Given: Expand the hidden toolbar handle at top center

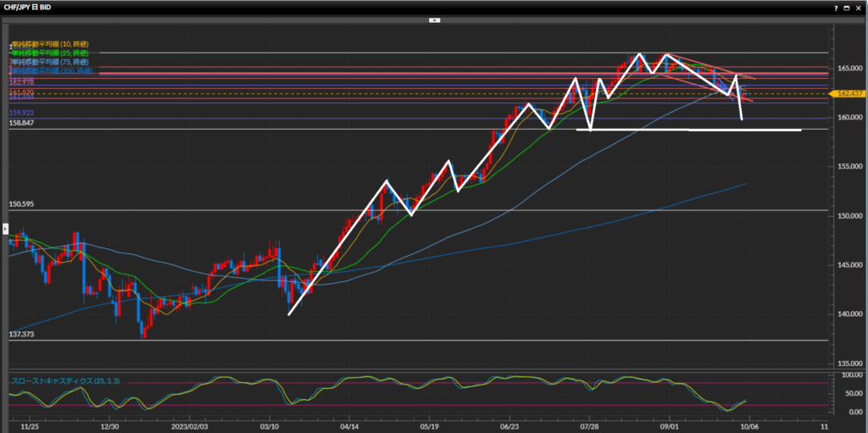Looking at the screenshot, I should [433, 19].
